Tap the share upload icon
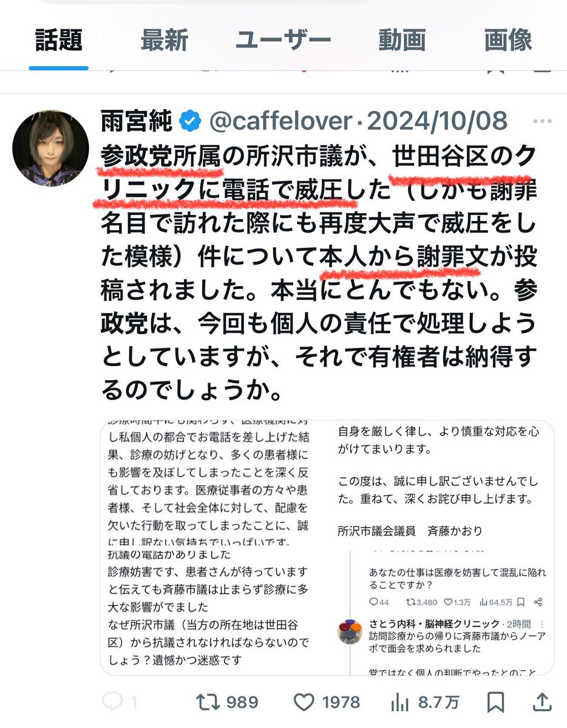 tap(542, 702)
